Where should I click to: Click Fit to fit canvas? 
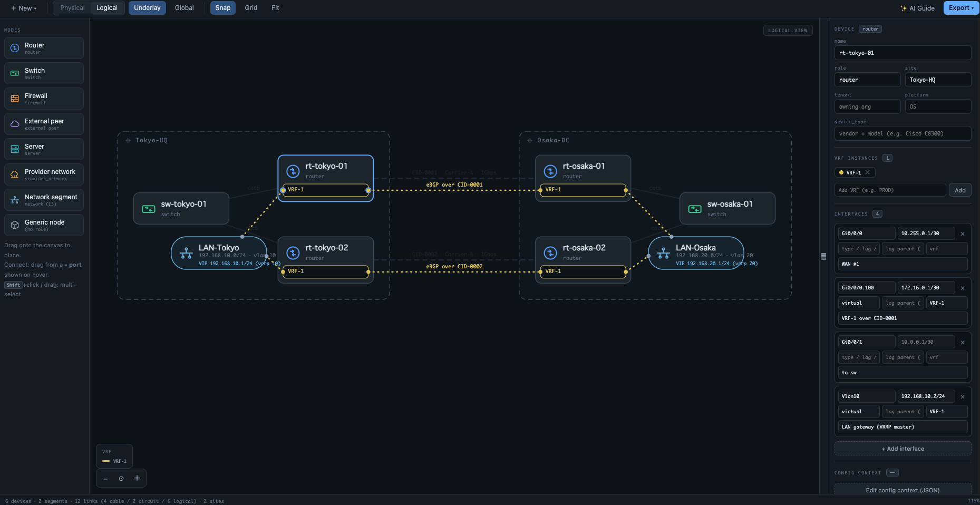pyautogui.click(x=275, y=8)
